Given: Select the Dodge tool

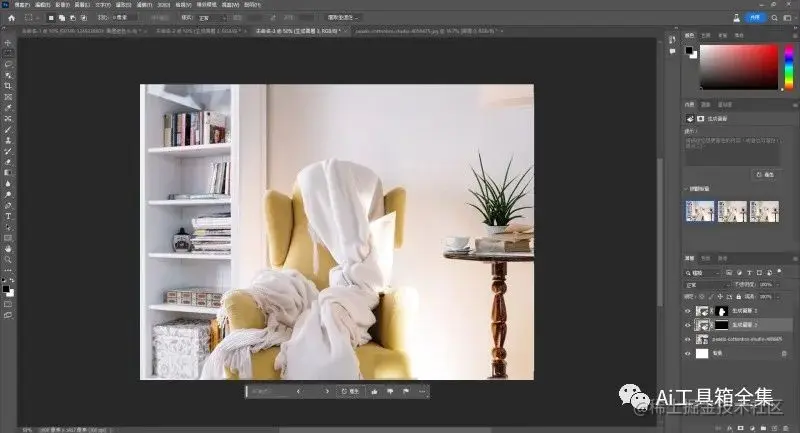Looking at the screenshot, I should (x=8, y=194).
